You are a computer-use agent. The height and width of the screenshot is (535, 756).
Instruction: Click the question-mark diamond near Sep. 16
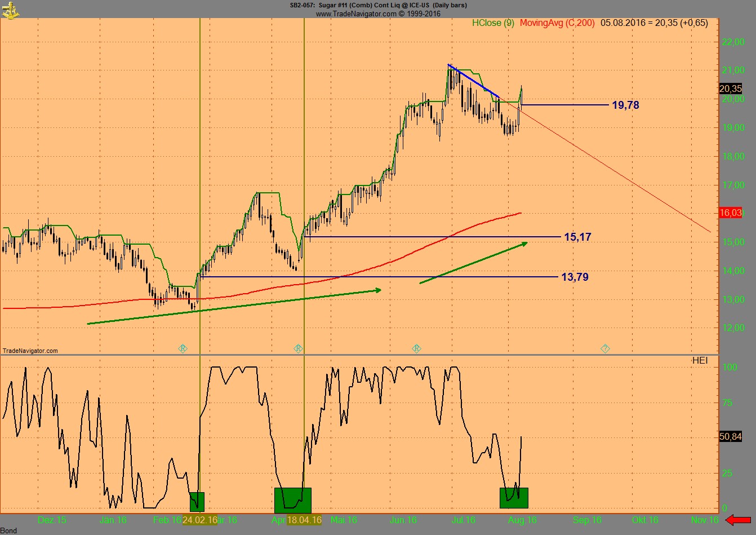(604, 348)
